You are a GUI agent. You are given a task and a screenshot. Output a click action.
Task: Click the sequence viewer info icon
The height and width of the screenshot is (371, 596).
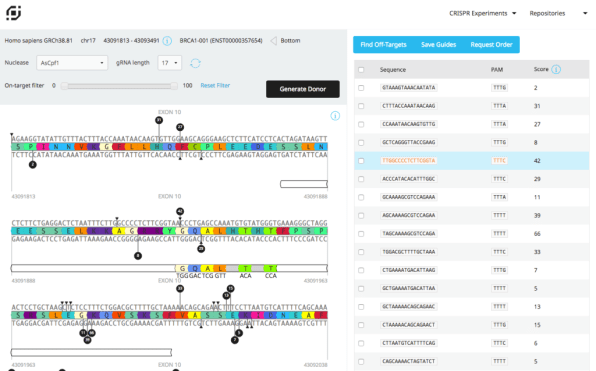335,116
